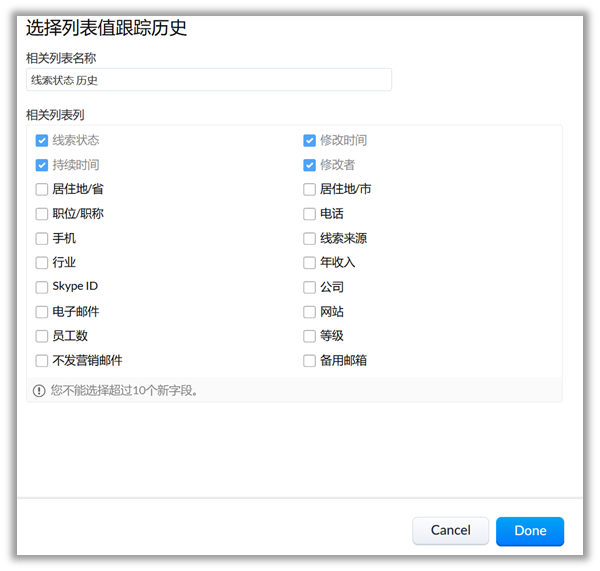This screenshot has width=600, height=571.
Task: Check the 网站 checkbox
Action: pos(310,312)
